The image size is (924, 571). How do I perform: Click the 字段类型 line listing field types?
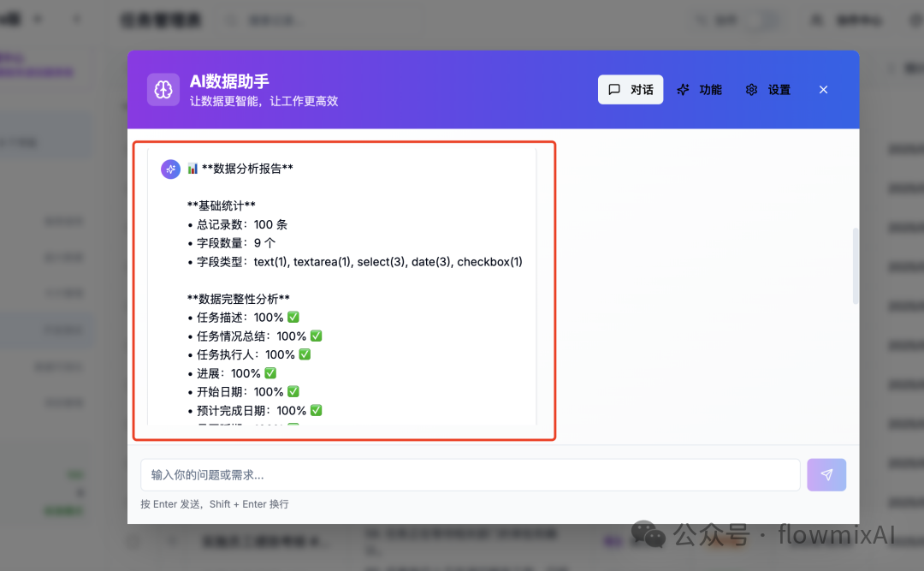pos(355,262)
